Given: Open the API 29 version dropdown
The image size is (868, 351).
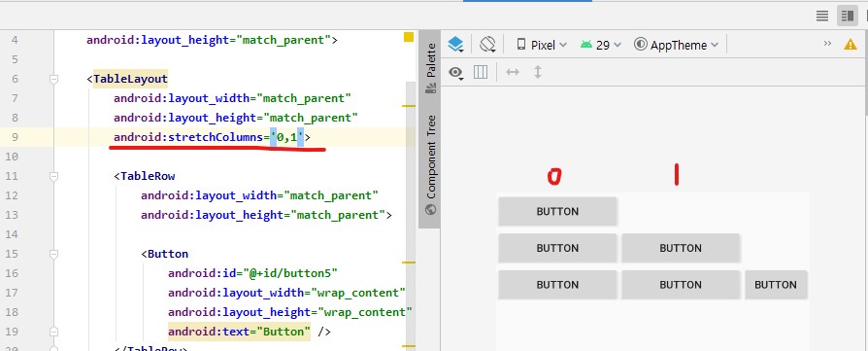Looking at the screenshot, I should click(x=601, y=45).
